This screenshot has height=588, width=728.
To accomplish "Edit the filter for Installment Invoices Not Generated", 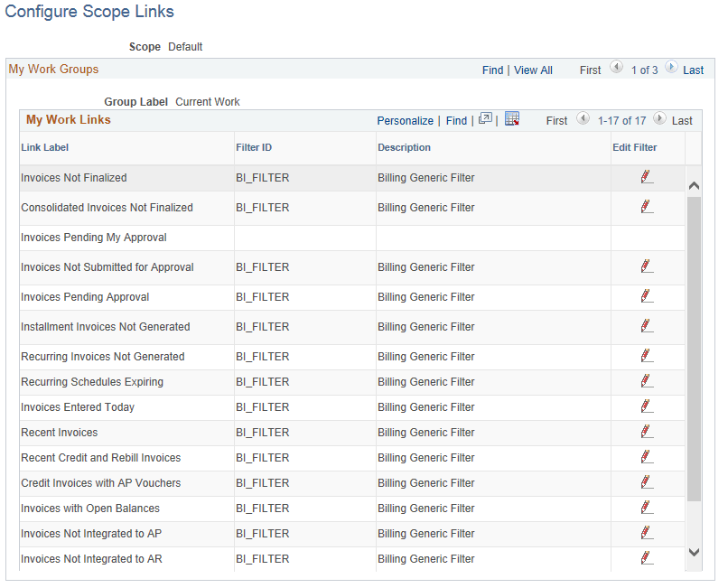I will pos(647,324).
